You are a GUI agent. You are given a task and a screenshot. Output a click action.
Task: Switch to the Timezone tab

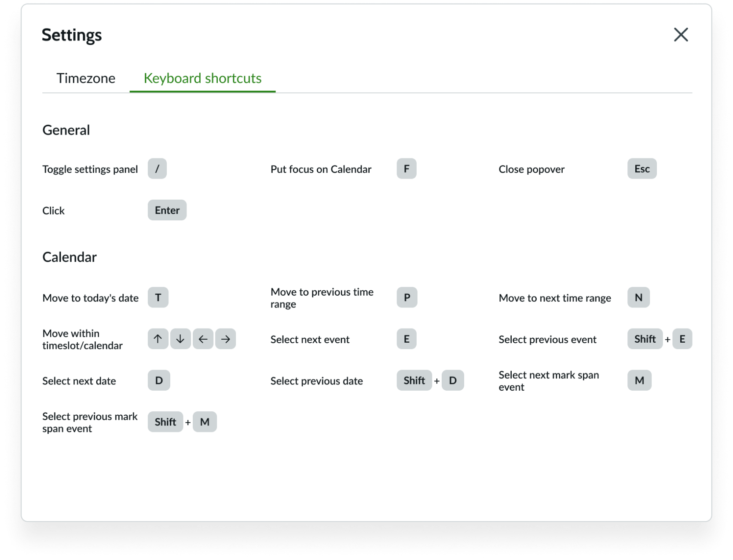[86, 78]
